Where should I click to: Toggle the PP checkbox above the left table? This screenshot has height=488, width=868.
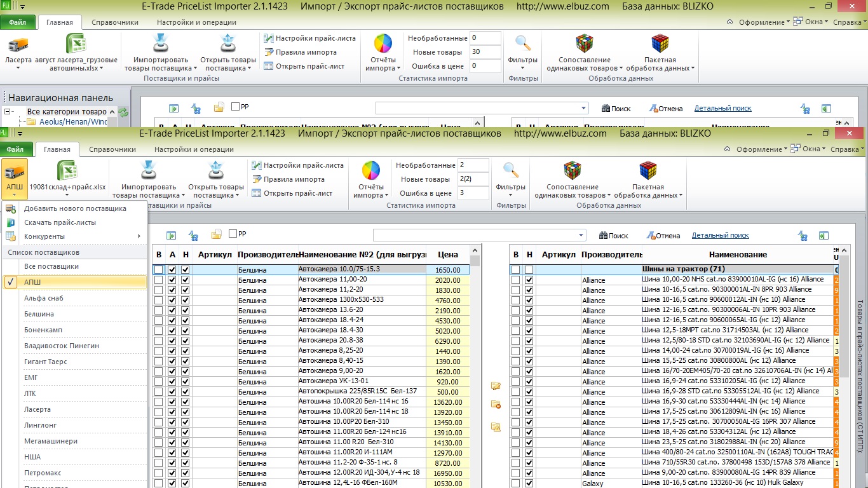point(233,234)
